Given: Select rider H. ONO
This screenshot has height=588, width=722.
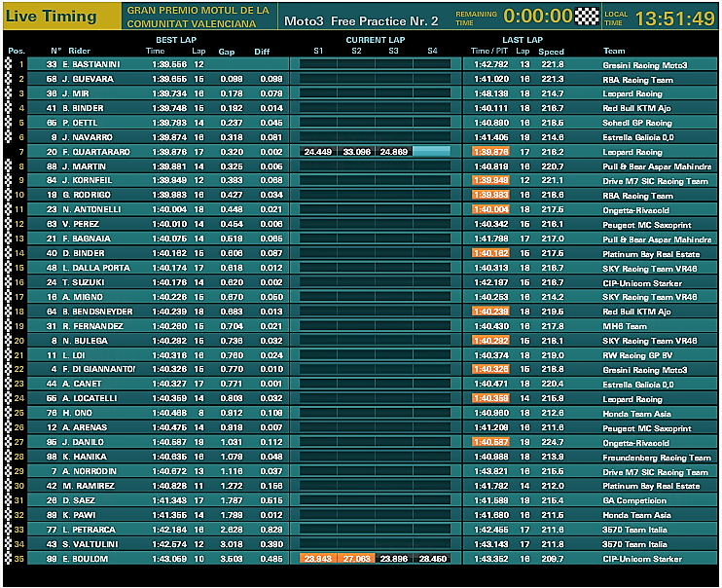Looking at the screenshot, I should [x=78, y=413].
